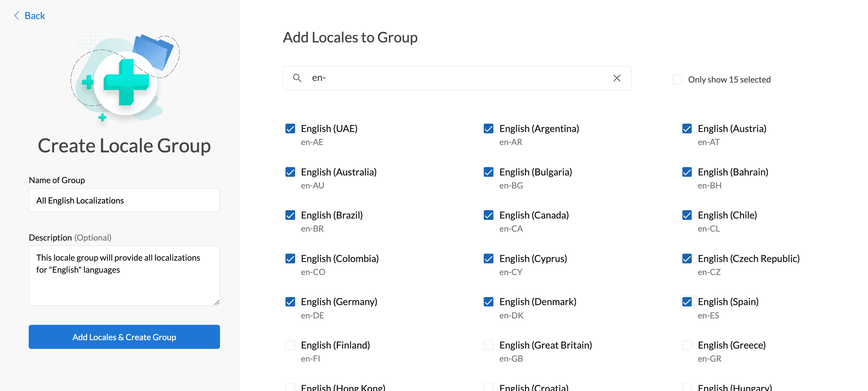Uncheck English (Argentina)
This screenshot has width=868, height=391.
(x=489, y=129)
